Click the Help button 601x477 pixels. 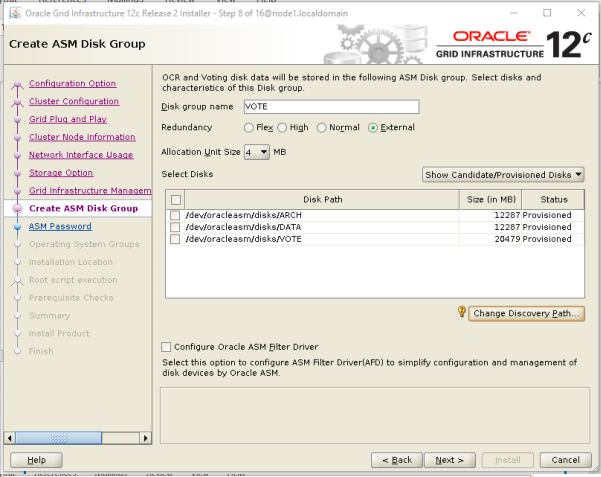click(x=36, y=460)
